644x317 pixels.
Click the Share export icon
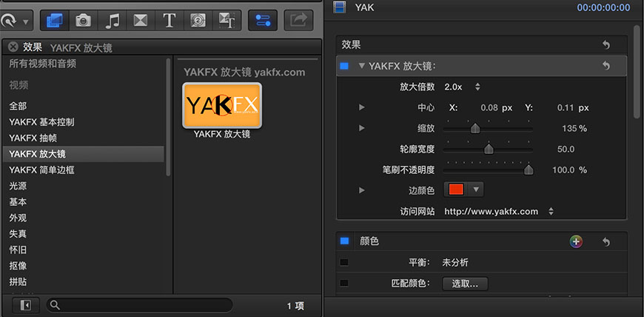coord(298,20)
